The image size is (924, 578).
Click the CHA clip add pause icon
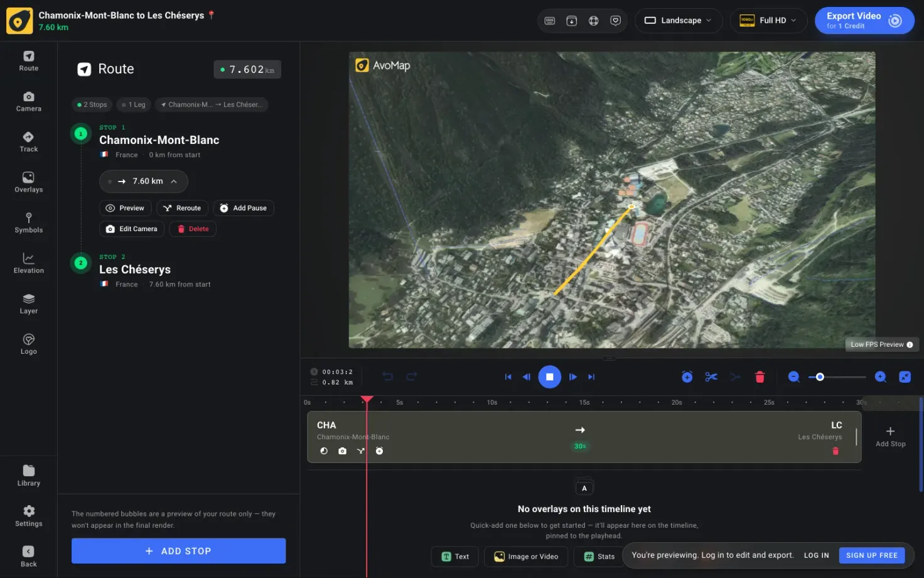coord(379,451)
